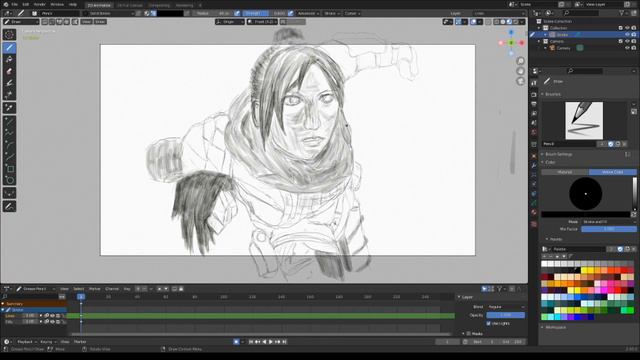
Task: Toggle Lines layer visibility in dopesheet
Action: [52, 316]
